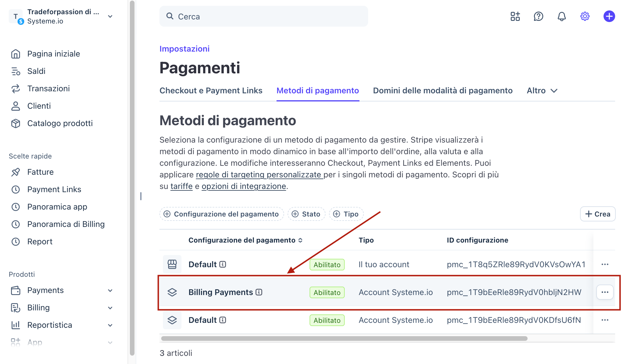Open the tariffe link
Image resolution: width=636 pixels, height=364 pixels.
tap(181, 186)
